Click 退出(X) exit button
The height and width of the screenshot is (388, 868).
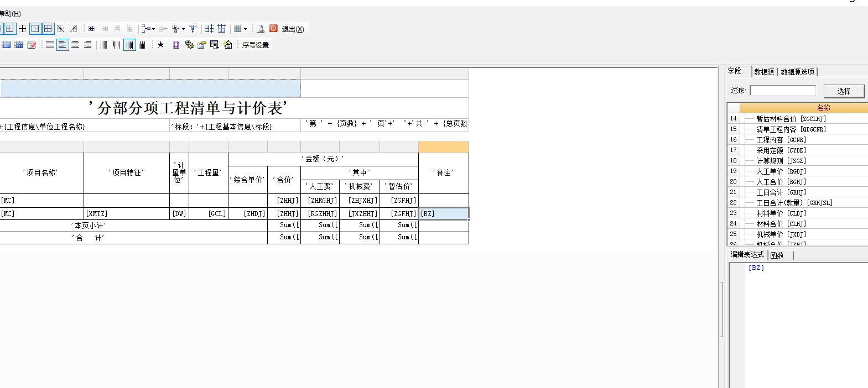pos(293,29)
